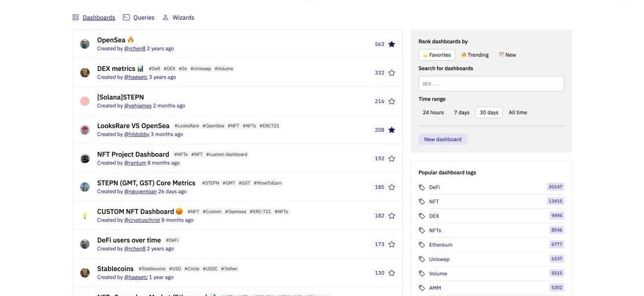Star the DEX metrics dashboard
Viewport: 644px width, 296px height.
392,73
